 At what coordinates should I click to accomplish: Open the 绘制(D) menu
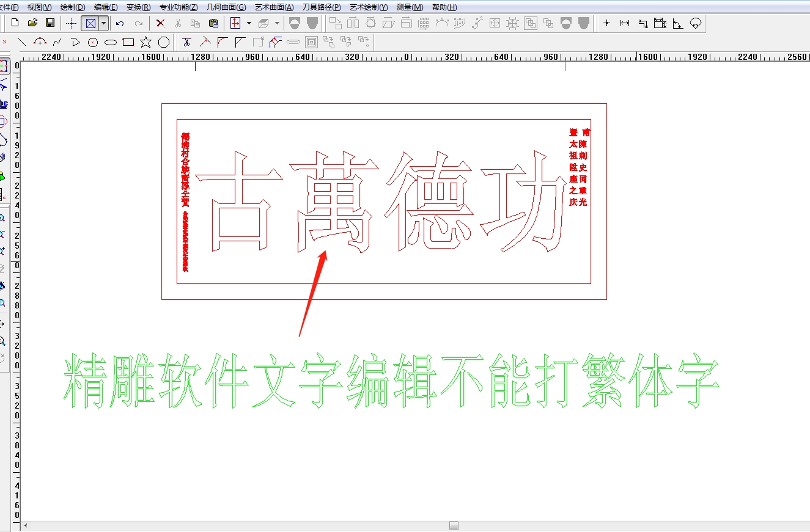point(73,7)
